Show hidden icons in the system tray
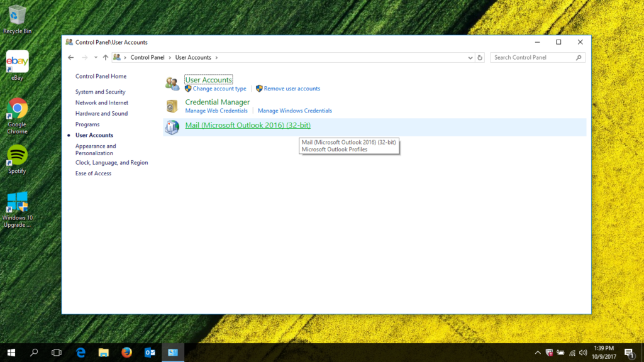Screen dimensions: 644x362 tap(538, 353)
